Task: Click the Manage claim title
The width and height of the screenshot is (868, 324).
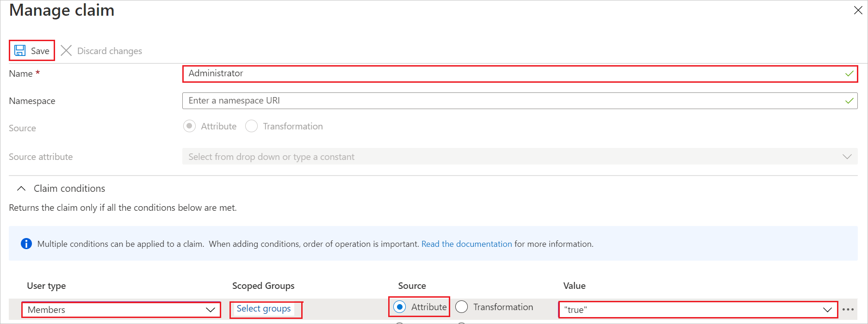Action: coord(62,10)
